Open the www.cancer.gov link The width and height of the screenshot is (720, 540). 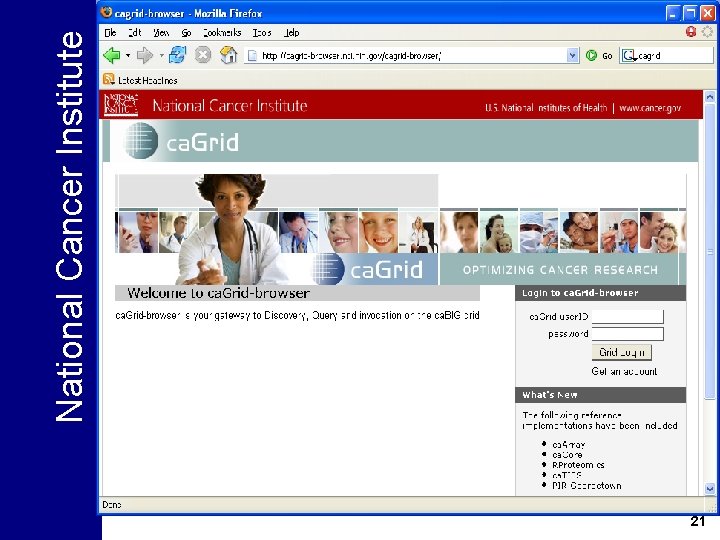tap(650, 108)
